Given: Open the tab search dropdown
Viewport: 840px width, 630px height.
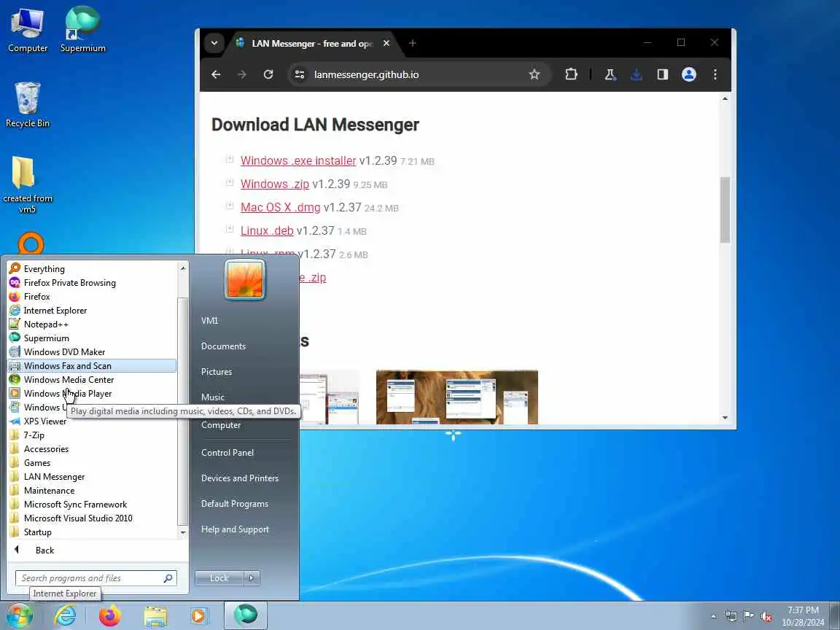Looking at the screenshot, I should point(214,43).
